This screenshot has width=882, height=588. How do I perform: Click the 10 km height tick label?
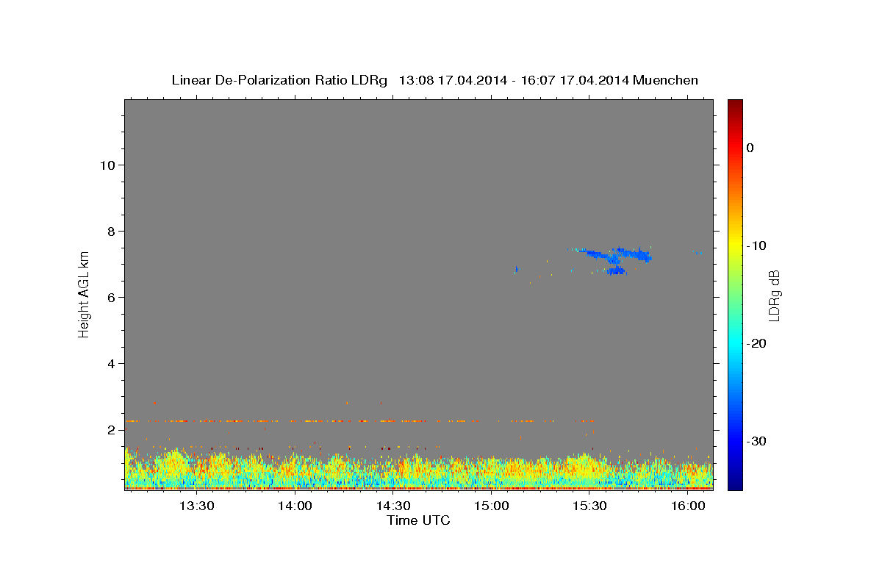[106, 165]
